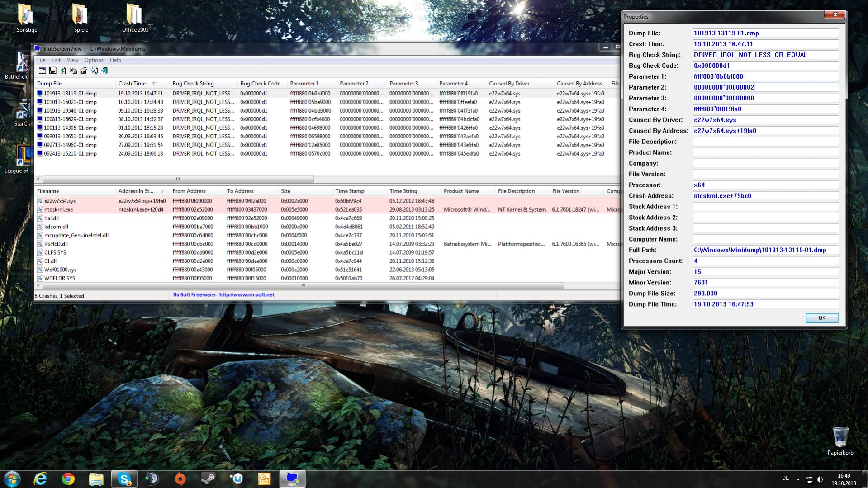Open the File menu
The height and width of the screenshot is (488, 868).
(41, 60)
